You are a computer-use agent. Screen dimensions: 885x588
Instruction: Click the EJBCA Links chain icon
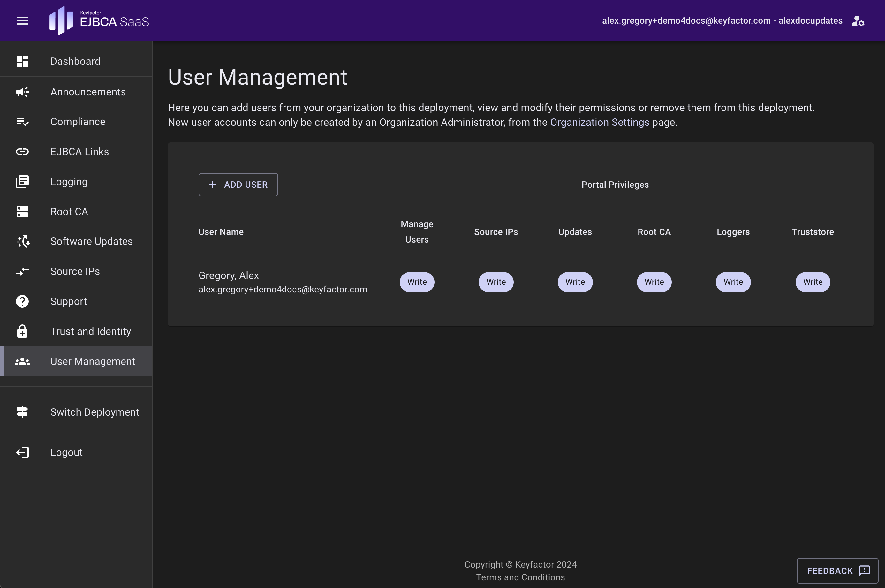22,152
